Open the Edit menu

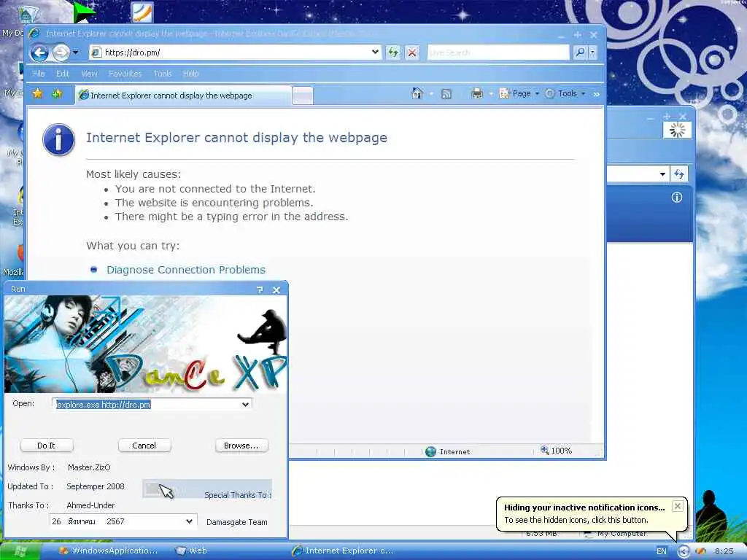(x=63, y=74)
